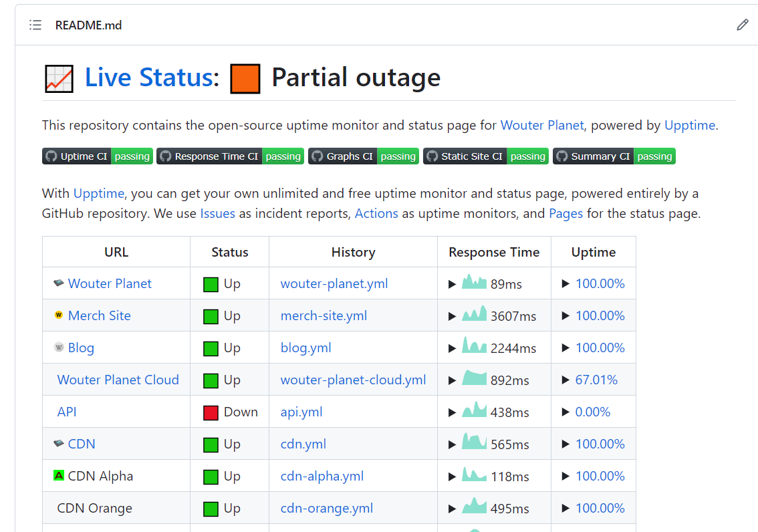Click the Merch Site favicon
This screenshot has width=758, height=532.
pyautogui.click(x=57, y=315)
